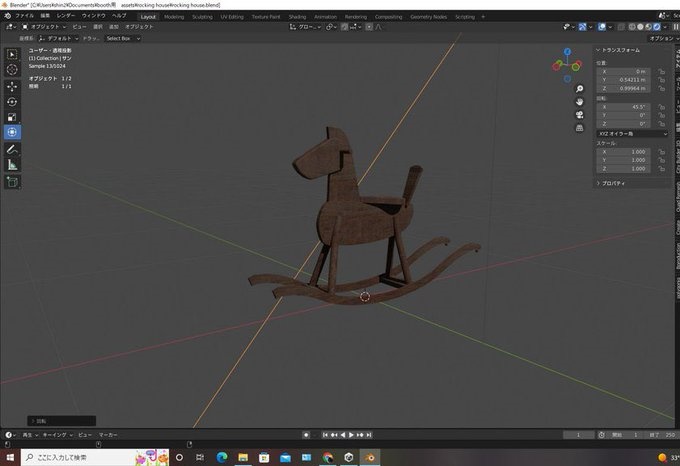Open the orientation デフォルト dropdown
Viewport: 680px width, 466px height.
point(59,39)
